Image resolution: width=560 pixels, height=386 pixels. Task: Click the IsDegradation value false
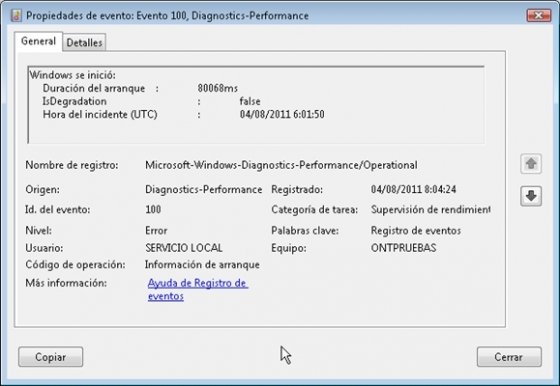(x=250, y=101)
